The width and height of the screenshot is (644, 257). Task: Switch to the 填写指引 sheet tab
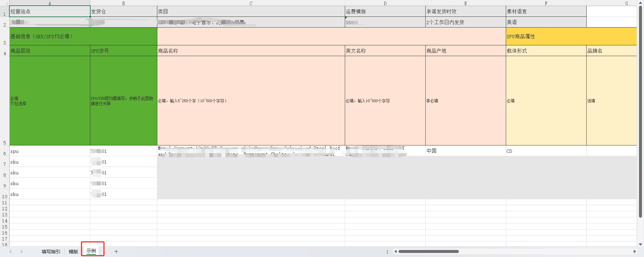pos(51,252)
